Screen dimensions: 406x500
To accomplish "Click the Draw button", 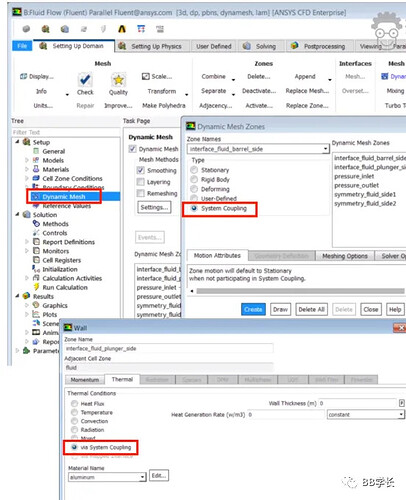I will point(280,309).
